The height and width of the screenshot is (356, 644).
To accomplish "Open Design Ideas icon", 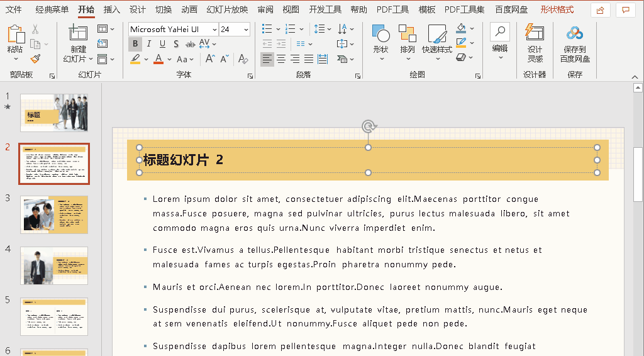I will (535, 33).
